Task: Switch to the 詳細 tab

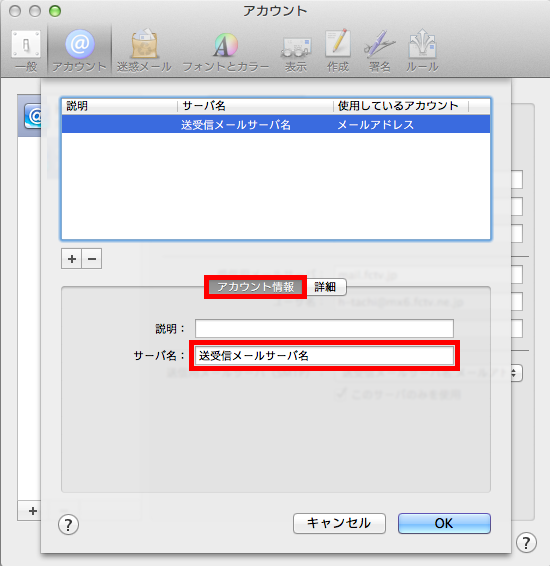Action: 325,287
